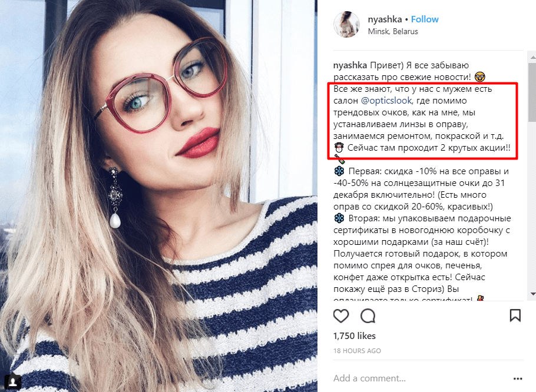Save the post with the bookmark icon
Viewport: 536px width, 392px height.
tap(515, 315)
